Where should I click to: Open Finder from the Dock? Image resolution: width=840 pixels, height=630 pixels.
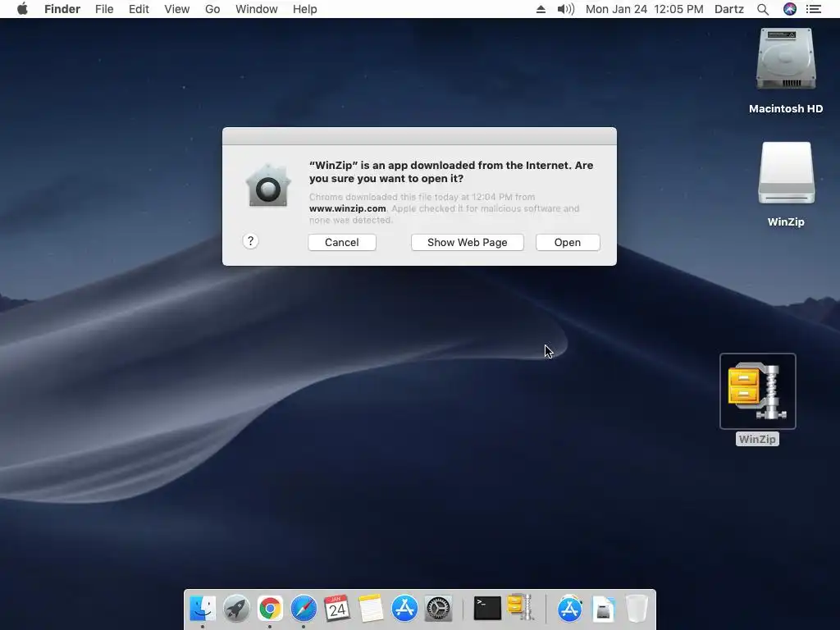coord(203,608)
